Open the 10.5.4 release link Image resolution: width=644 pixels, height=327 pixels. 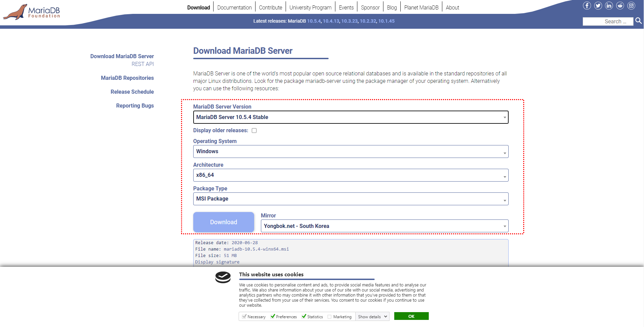tap(314, 21)
